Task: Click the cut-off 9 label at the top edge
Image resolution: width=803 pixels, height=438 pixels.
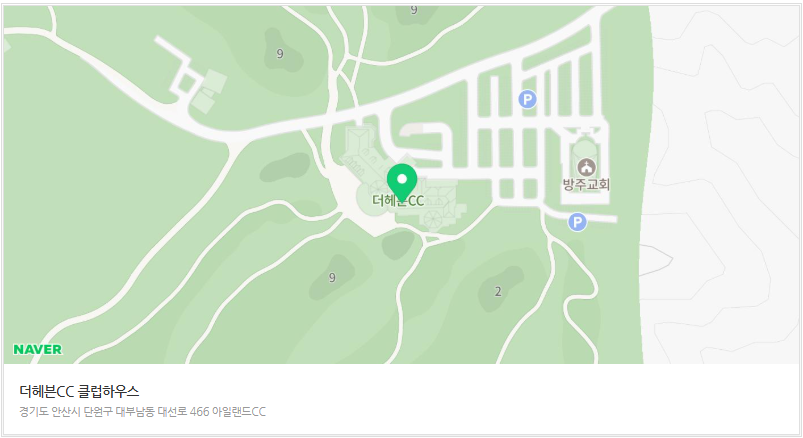Action: coord(414,9)
